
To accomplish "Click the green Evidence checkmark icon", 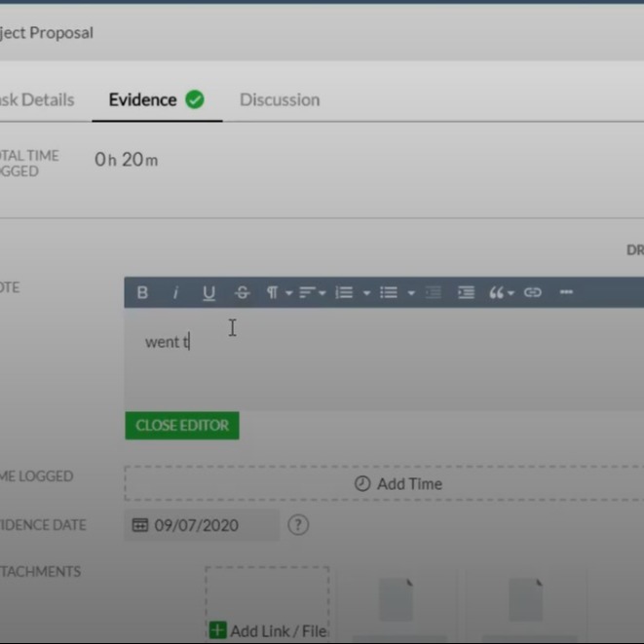I will pos(195,99).
